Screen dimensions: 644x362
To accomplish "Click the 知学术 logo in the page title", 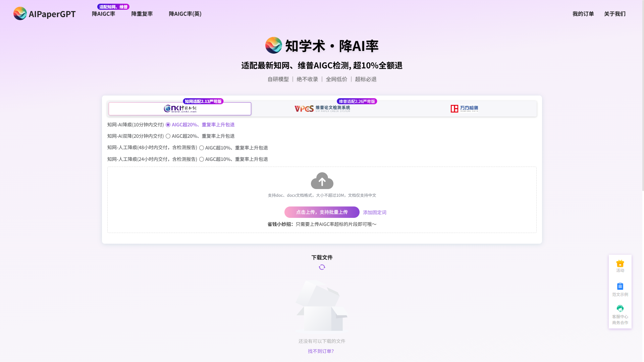I will point(273,46).
